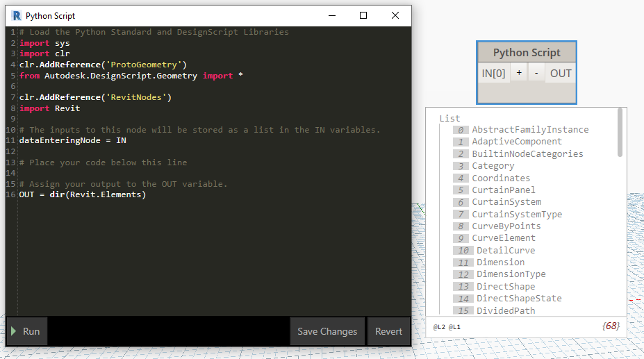Select list item DirectShapeState
The image size is (644, 359).
(x=519, y=299)
